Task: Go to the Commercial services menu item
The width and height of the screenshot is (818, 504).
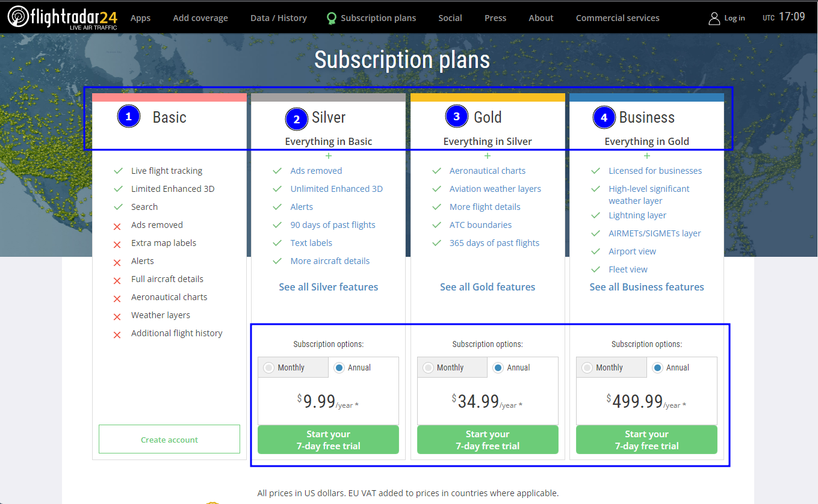Action: [x=618, y=18]
